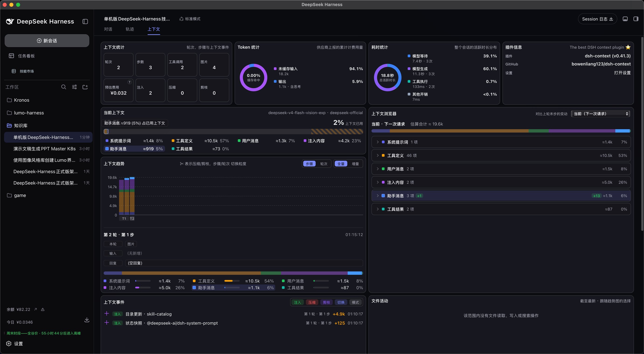Open 任务看板 from the sidebar
This screenshot has width=644, height=354.
point(47,56)
